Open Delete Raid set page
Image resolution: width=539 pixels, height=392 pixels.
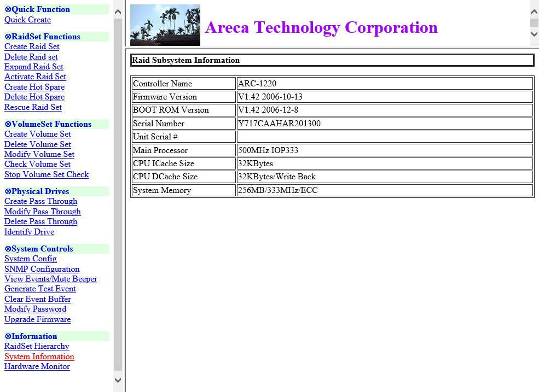pos(31,57)
